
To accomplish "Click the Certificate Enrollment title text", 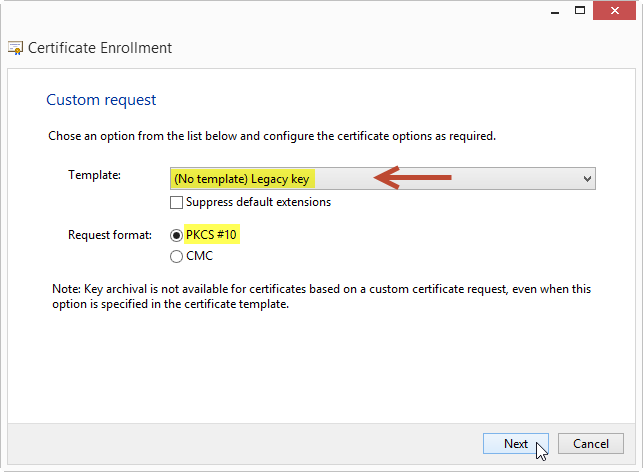I will pos(100,48).
